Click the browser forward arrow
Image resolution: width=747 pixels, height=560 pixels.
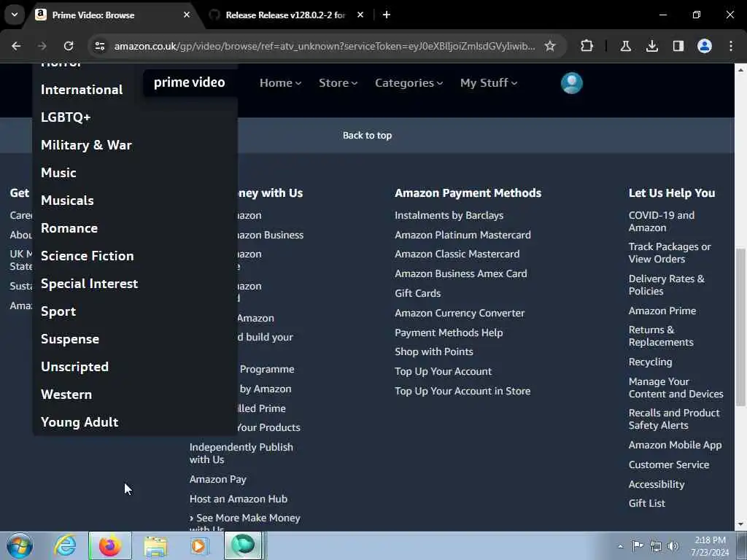(42, 46)
